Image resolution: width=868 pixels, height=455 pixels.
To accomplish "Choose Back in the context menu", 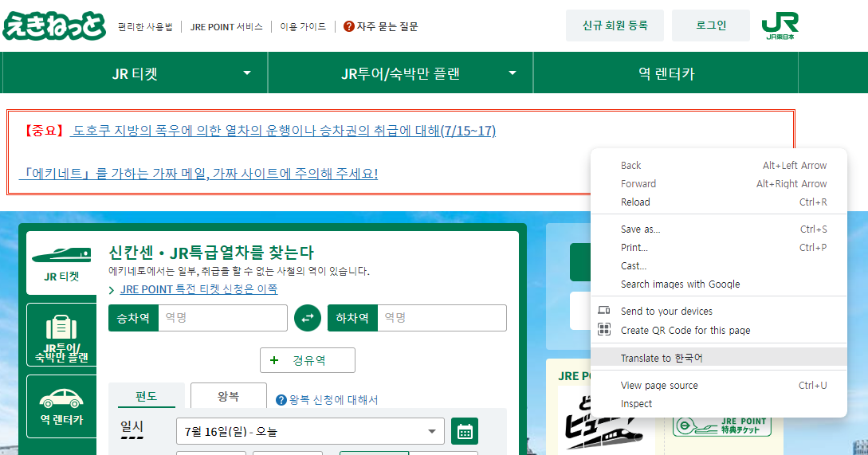I will (x=718, y=166).
